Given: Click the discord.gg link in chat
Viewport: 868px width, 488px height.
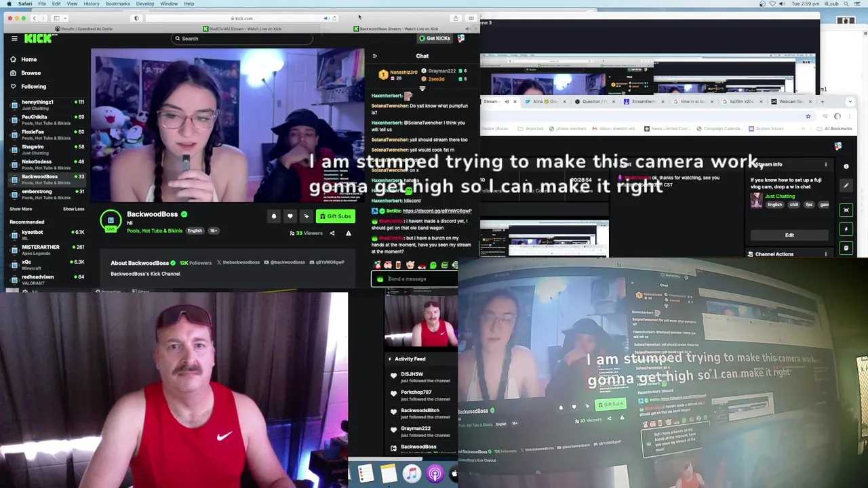Looking at the screenshot, I should point(437,211).
